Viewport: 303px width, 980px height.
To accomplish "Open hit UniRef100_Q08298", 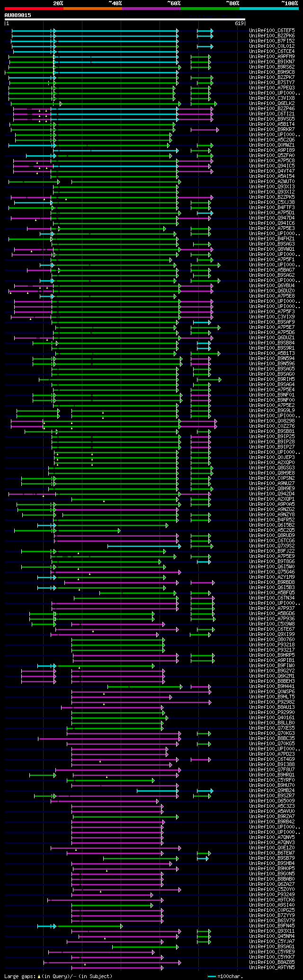I will (x=272, y=421).
